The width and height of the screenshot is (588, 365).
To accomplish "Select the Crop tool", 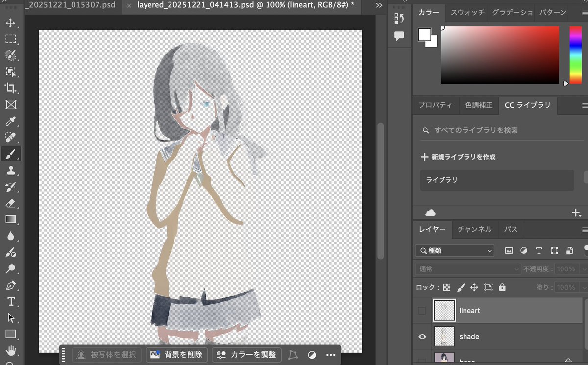I will (10, 88).
